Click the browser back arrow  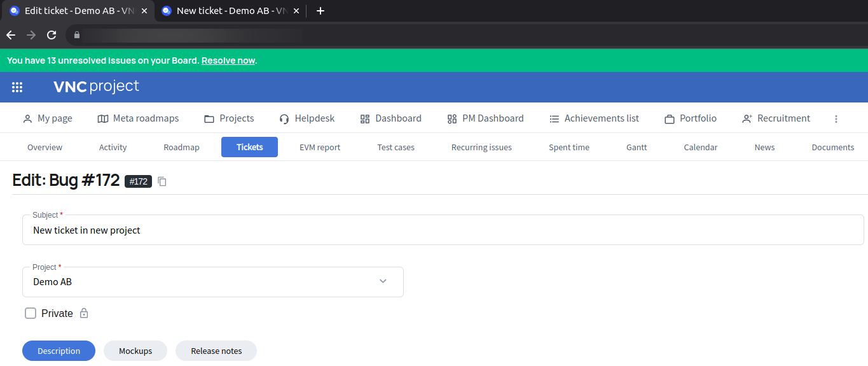pos(11,35)
